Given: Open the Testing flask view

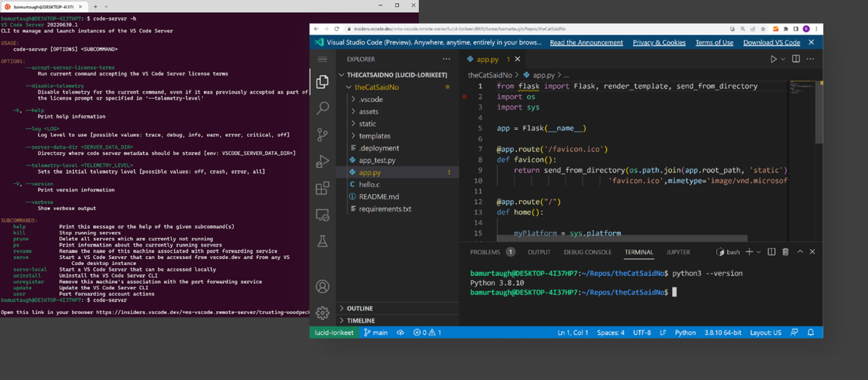Looking at the screenshot, I should click(x=322, y=241).
